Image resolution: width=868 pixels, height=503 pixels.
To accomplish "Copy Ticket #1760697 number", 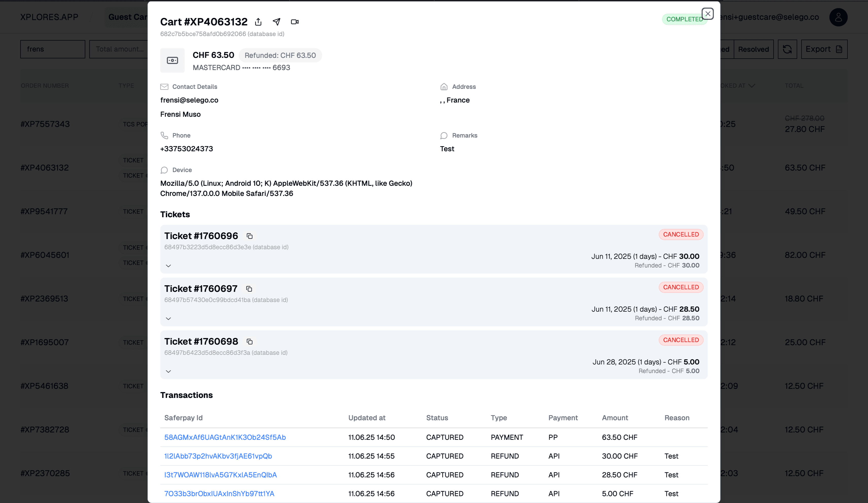I will click(x=249, y=289).
